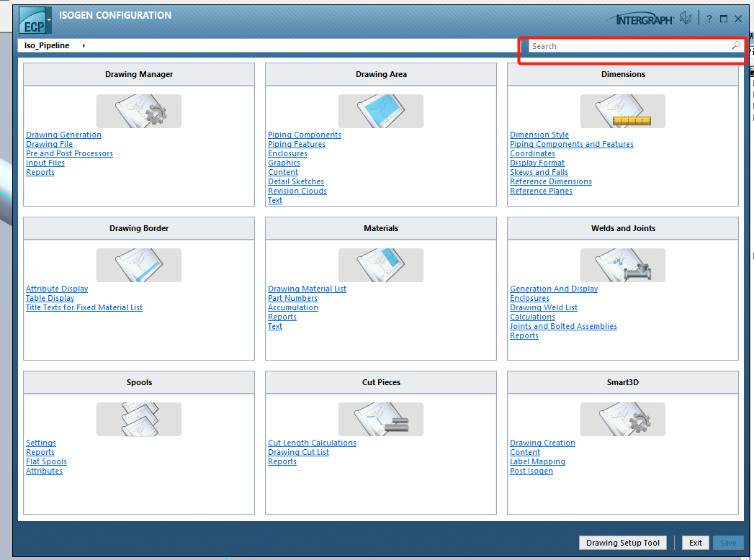This screenshot has width=754, height=560.
Task: Open the Label Mapping link
Action: (537, 462)
